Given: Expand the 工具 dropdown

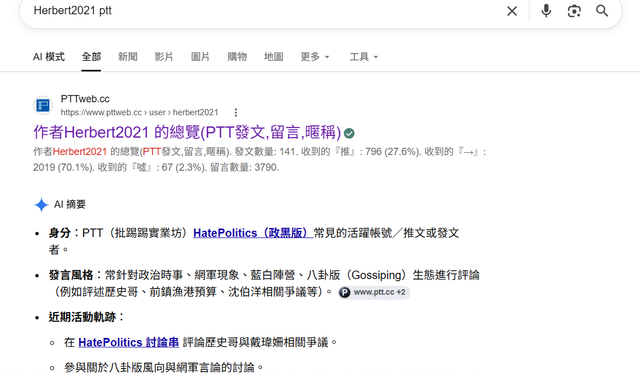Looking at the screenshot, I should [364, 57].
